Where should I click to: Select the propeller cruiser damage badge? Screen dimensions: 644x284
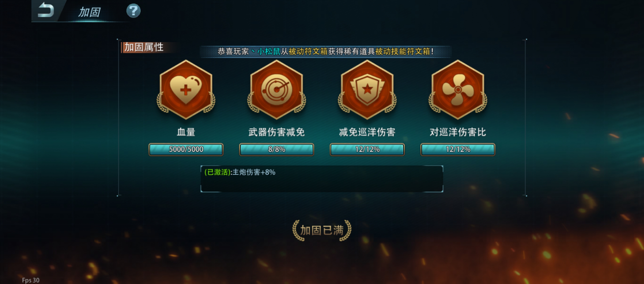point(458,90)
